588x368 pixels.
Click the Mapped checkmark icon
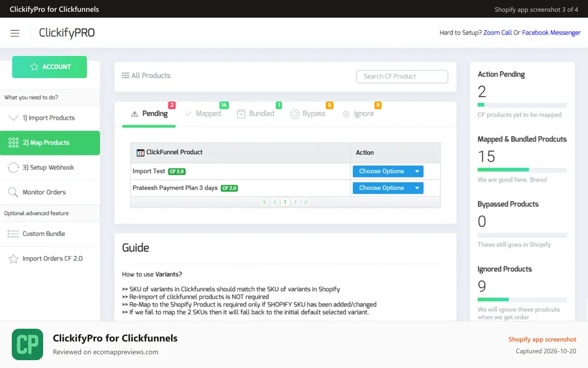point(188,114)
